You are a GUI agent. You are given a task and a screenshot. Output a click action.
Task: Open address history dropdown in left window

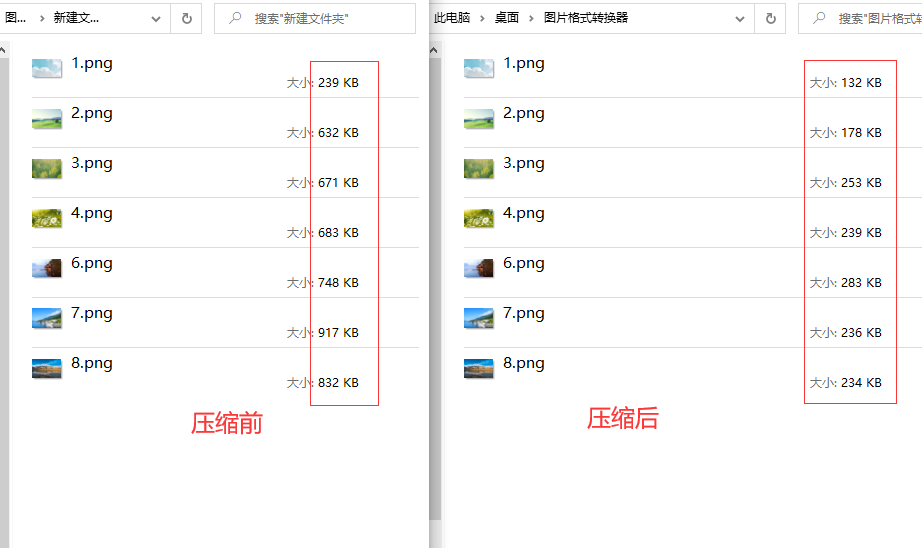156,19
